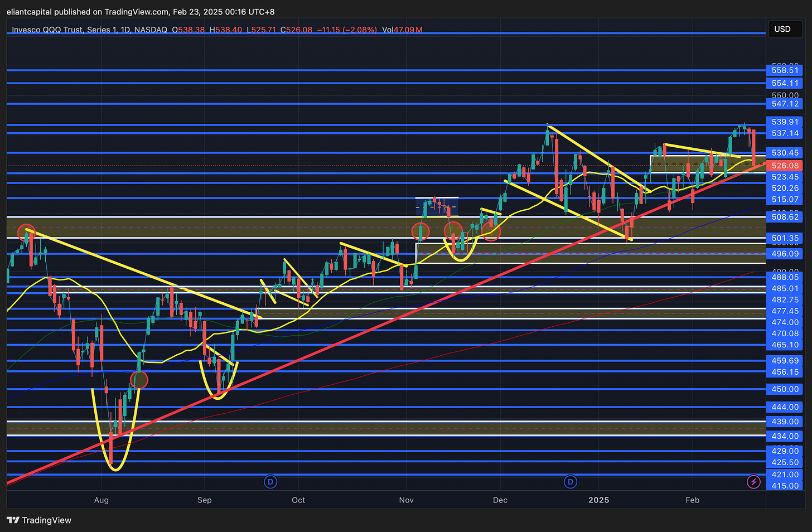This screenshot has width=812, height=532.
Task: Select the 554.11 price level label
Action: click(785, 83)
